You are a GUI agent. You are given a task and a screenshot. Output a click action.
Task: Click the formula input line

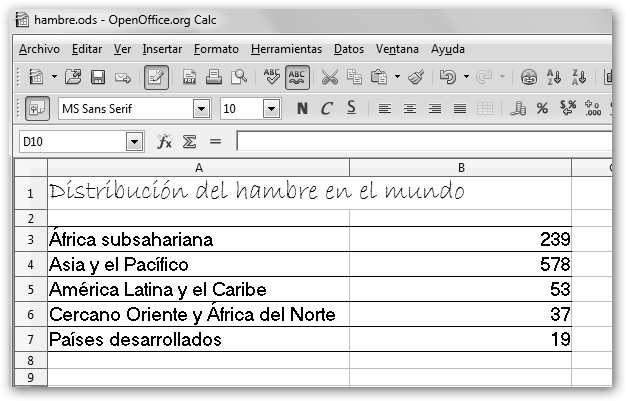pyautogui.click(x=420, y=143)
